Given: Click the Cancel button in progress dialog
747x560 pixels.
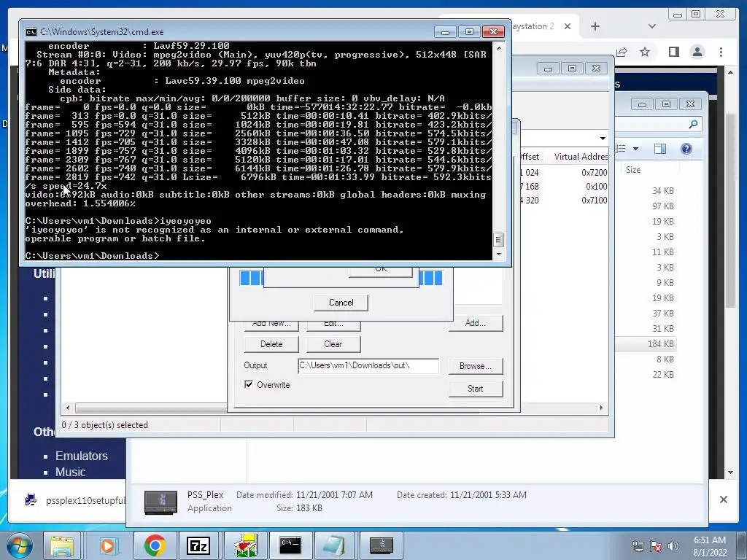Looking at the screenshot, I should (341, 303).
